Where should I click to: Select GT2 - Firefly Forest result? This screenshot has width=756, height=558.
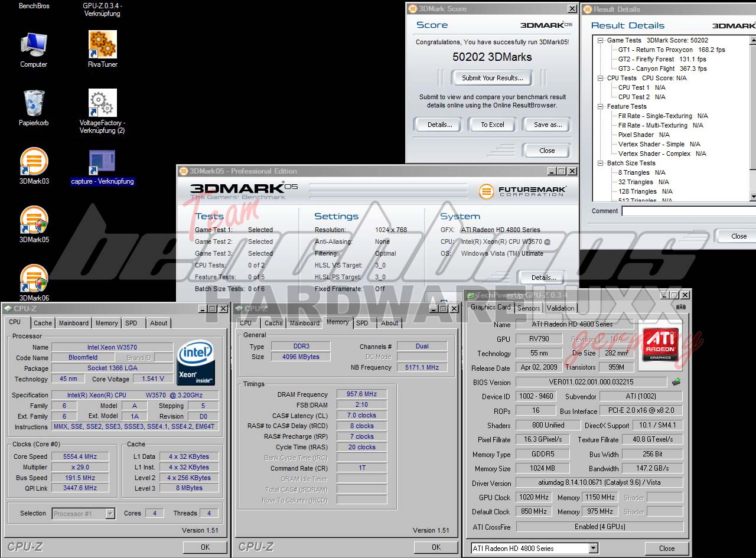(662, 59)
